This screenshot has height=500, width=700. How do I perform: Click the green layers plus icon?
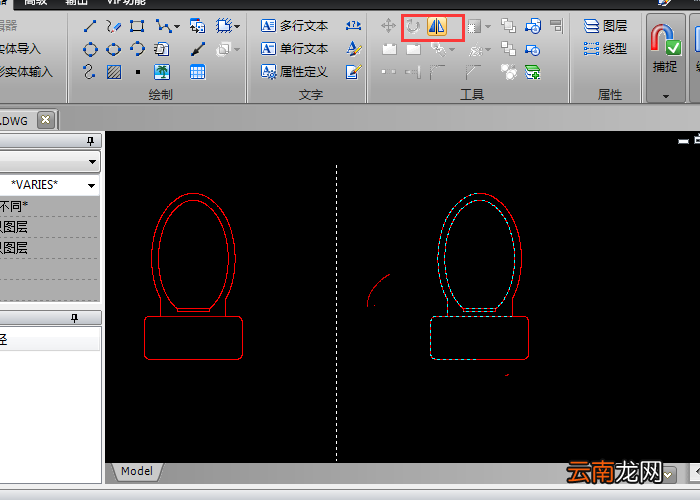(x=533, y=71)
